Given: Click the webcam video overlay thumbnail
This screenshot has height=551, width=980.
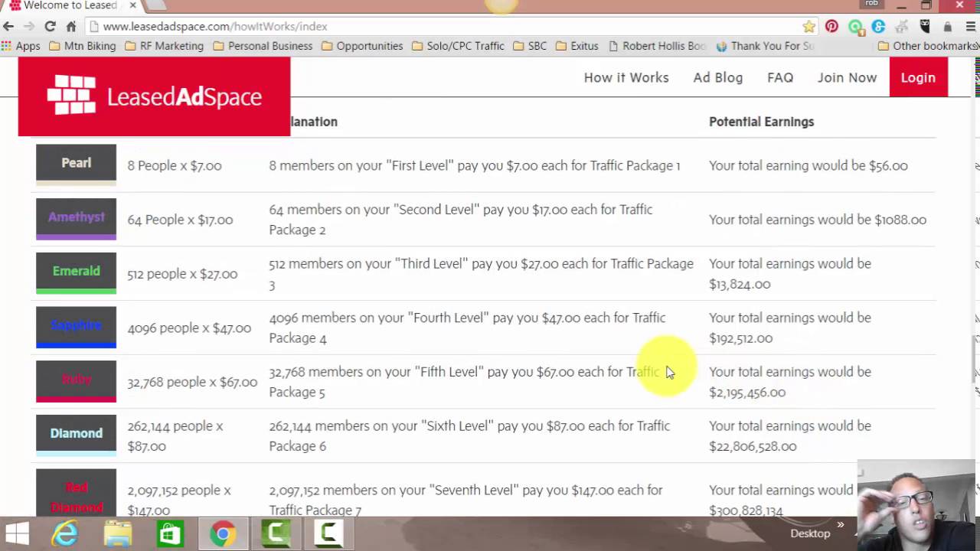Looking at the screenshot, I should tap(918, 505).
